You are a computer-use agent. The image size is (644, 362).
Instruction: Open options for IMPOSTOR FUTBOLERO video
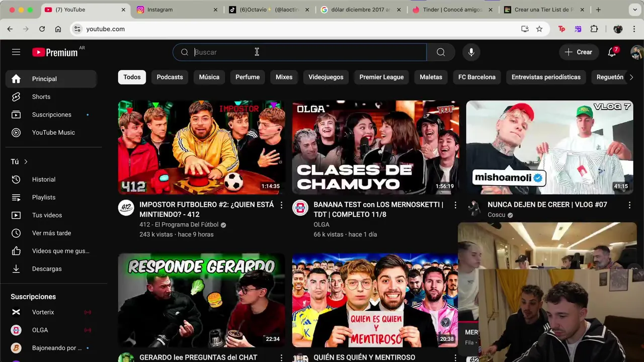pos(281,205)
